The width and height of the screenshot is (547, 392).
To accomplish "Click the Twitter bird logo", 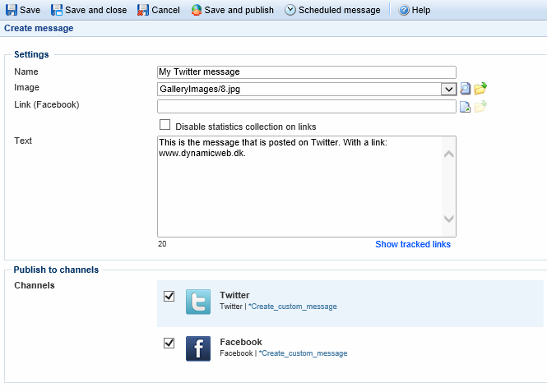I will click(x=198, y=302).
